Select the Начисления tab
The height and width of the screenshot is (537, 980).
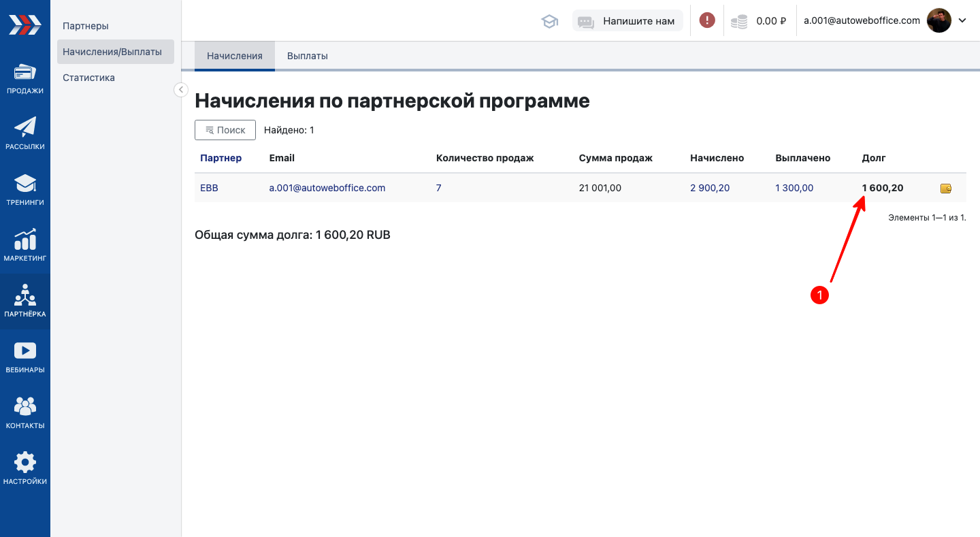pos(235,56)
